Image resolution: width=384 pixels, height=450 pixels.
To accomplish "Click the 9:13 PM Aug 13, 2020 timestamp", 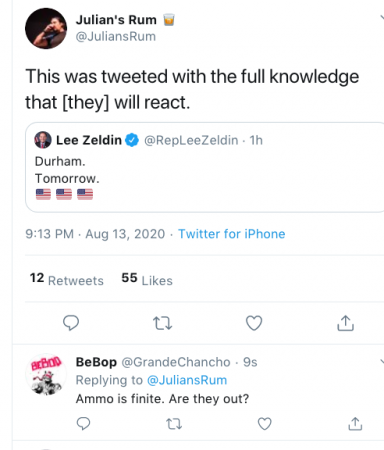I will [95, 234].
